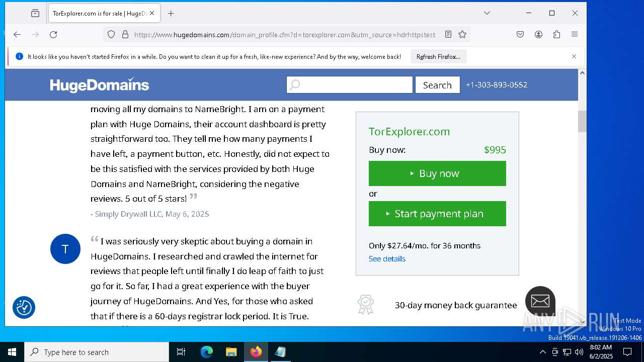Open File Explorer from taskbar
This screenshot has height=362, width=644.
pyautogui.click(x=231, y=352)
